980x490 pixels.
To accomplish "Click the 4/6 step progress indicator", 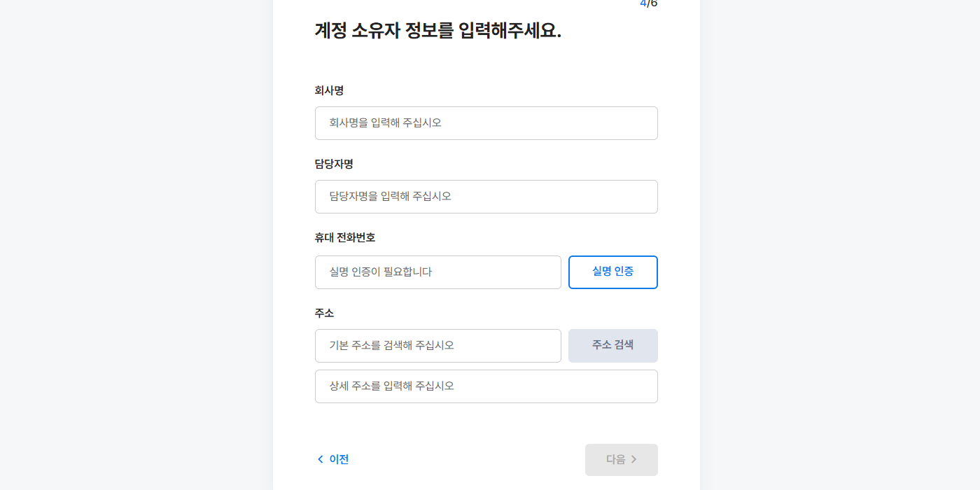I will (649, 3).
